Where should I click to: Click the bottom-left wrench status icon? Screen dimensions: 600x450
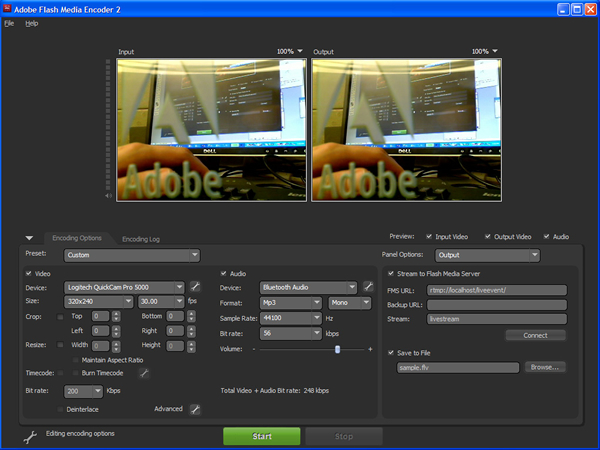click(x=30, y=436)
